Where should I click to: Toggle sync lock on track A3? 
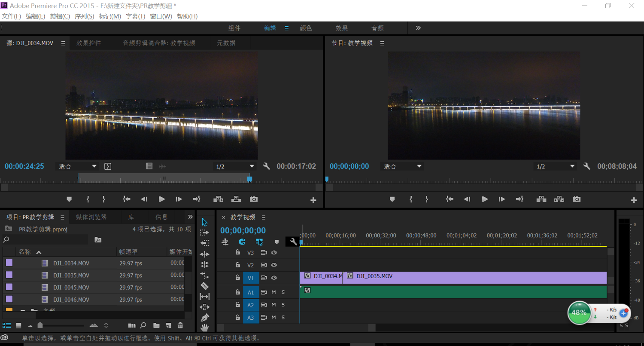point(264,318)
